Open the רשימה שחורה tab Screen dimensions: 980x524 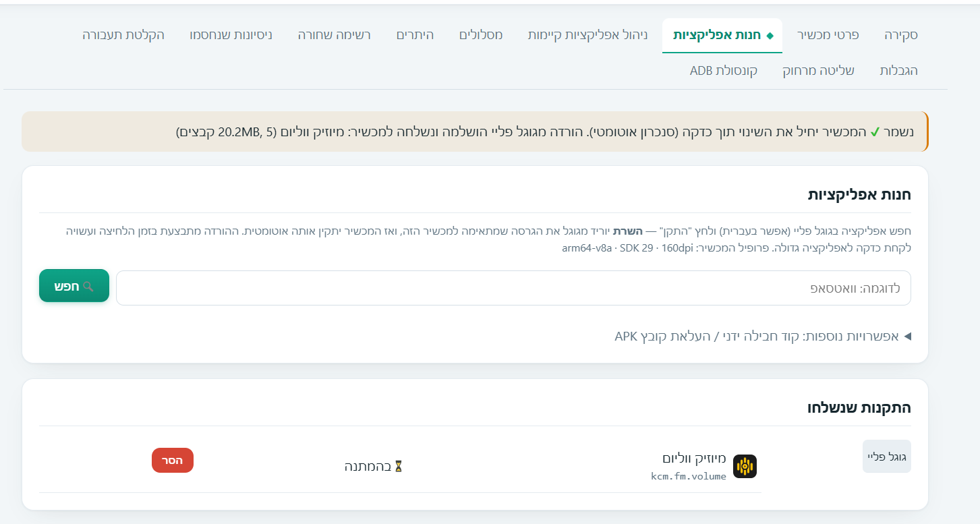coord(335,35)
